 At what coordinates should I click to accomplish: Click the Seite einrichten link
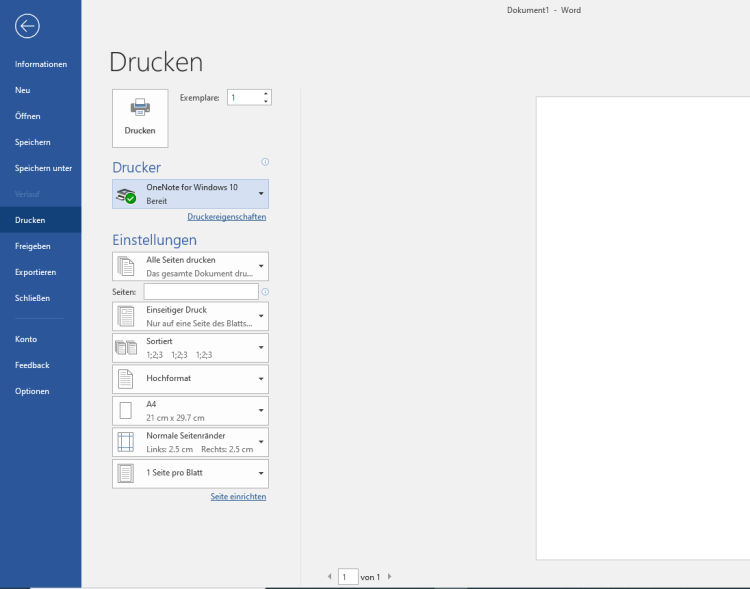[238, 497]
